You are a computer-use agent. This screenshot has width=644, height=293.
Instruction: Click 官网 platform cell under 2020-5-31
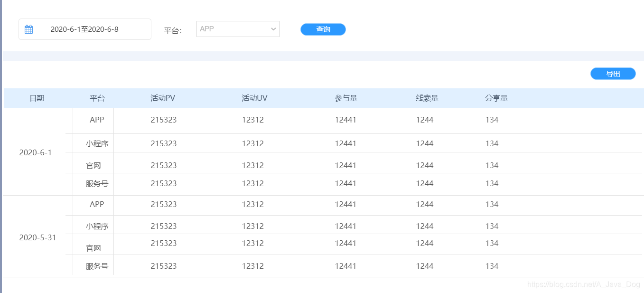pos(93,248)
